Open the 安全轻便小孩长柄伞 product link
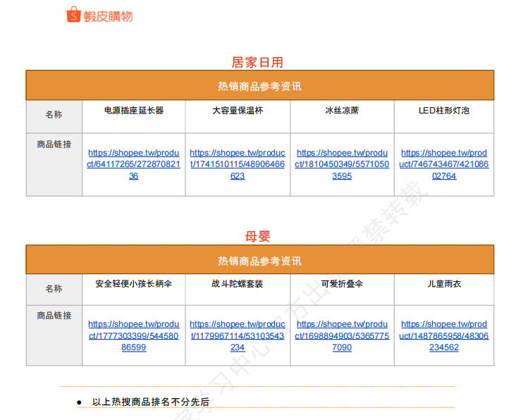The height and width of the screenshot is (420, 516). click(x=134, y=336)
